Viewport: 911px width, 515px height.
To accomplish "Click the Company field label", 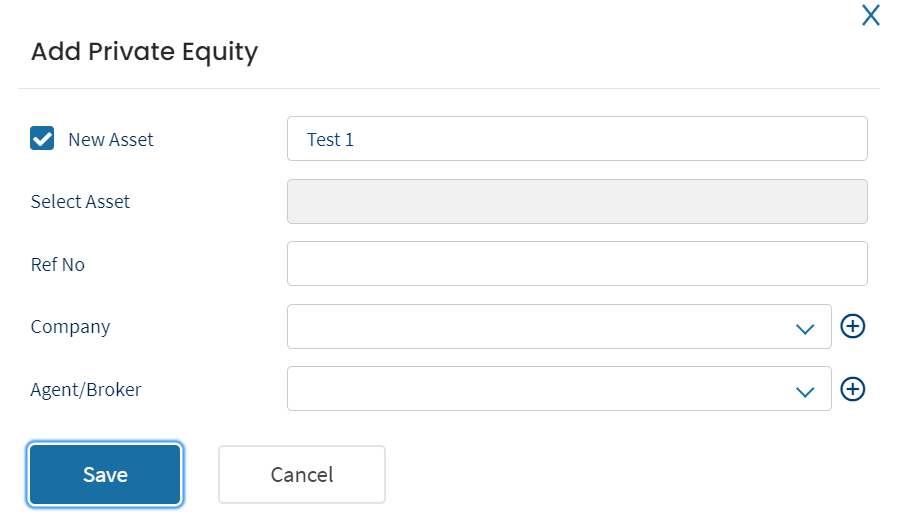I will 70,327.
